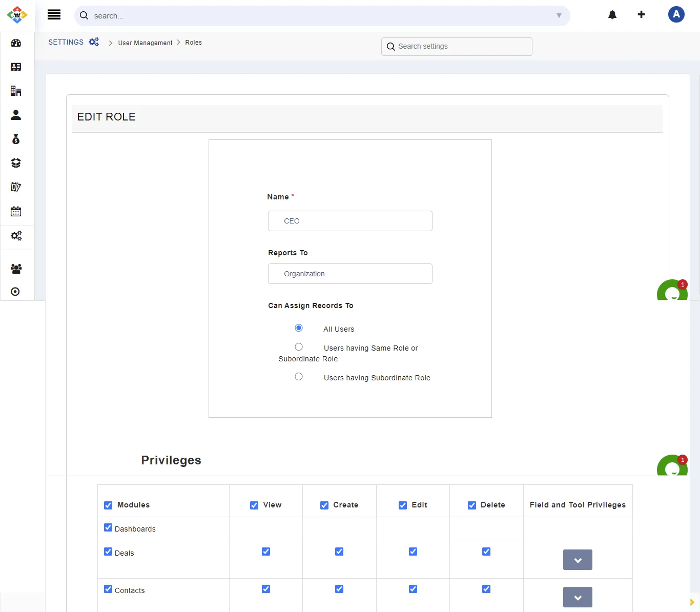
Task: Open the user avatar A icon
Action: [676, 14]
